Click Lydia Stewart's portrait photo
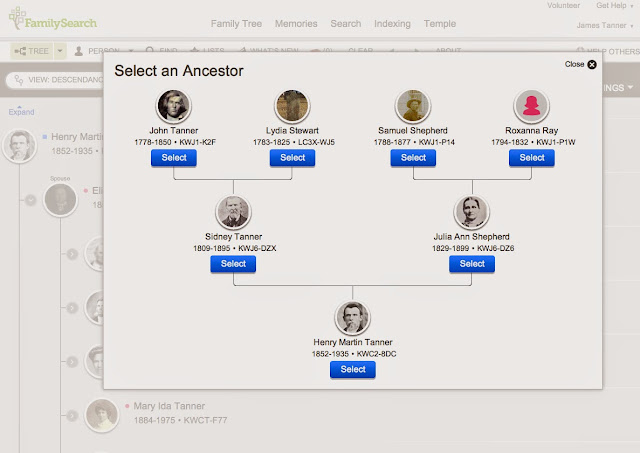The width and height of the screenshot is (640, 453). [x=292, y=106]
